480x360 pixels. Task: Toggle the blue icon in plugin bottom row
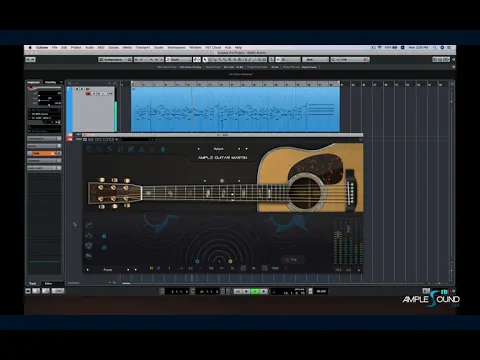pos(158,268)
